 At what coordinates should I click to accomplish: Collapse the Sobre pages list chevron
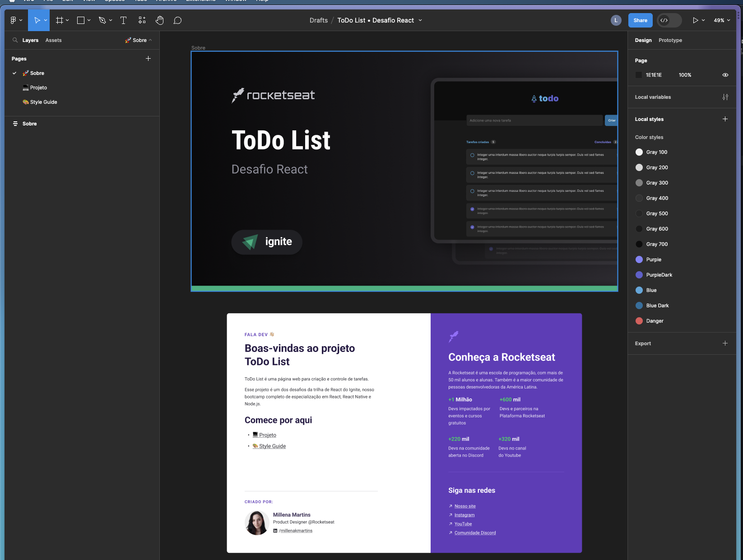[150, 40]
